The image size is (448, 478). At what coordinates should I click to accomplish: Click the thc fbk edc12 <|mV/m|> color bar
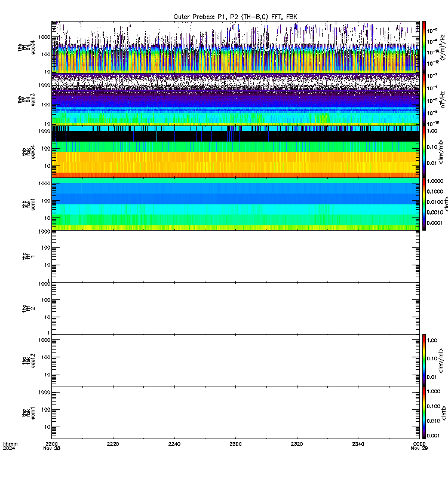coord(424,360)
